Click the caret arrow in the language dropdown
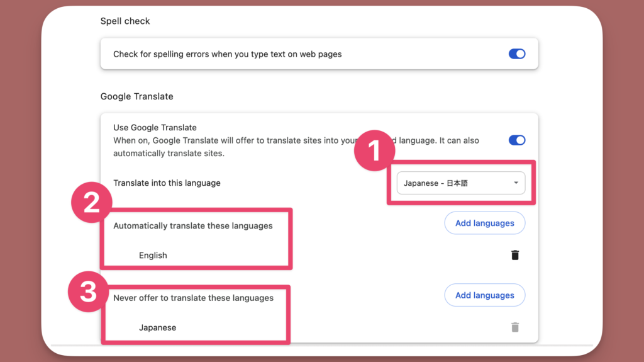The image size is (644, 362). tap(516, 183)
